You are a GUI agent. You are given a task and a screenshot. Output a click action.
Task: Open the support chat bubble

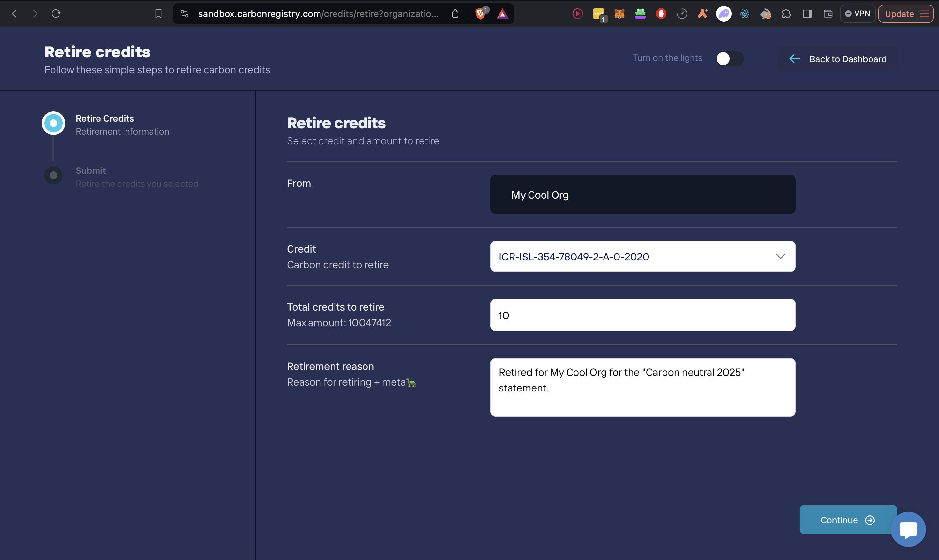point(908,529)
